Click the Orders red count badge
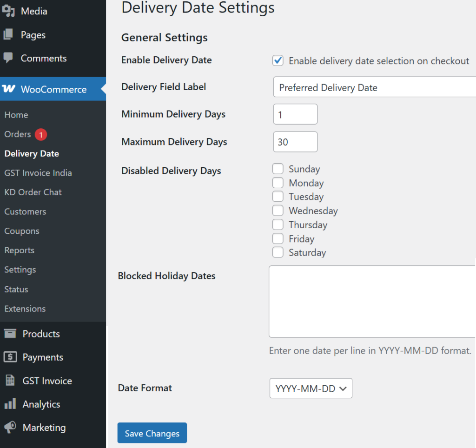The width and height of the screenshot is (476, 448). click(x=41, y=134)
